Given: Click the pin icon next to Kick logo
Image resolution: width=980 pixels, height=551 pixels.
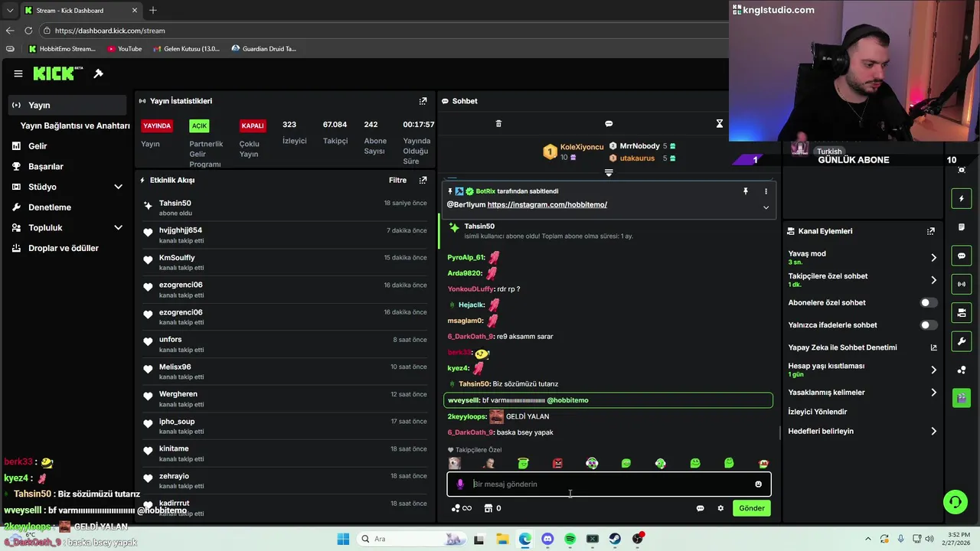Looking at the screenshot, I should pos(98,73).
